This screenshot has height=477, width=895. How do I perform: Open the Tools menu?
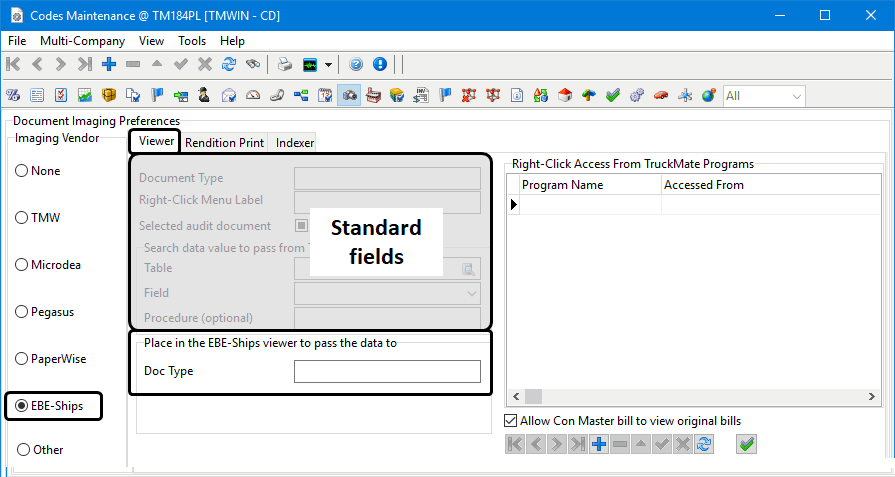pos(192,41)
